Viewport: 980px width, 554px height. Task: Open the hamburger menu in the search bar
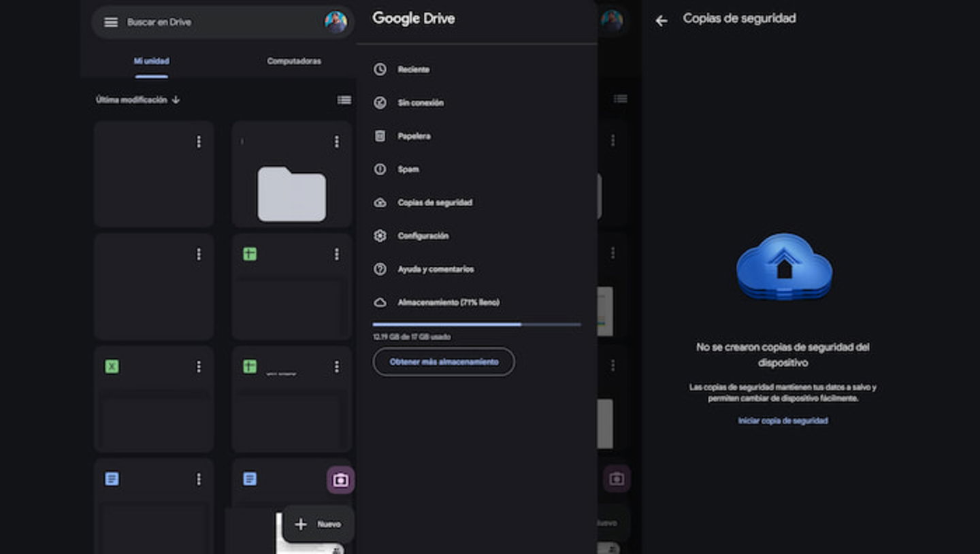pyautogui.click(x=111, y=22)
